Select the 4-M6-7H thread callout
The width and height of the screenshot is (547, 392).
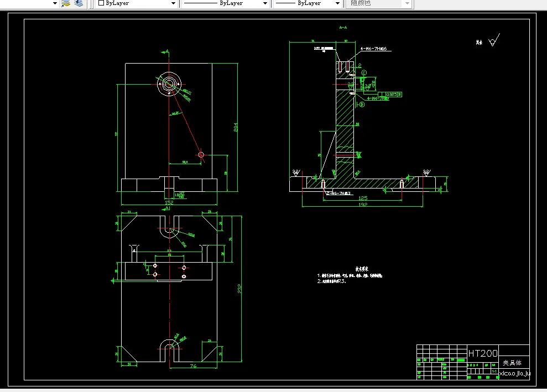(373, 49)
